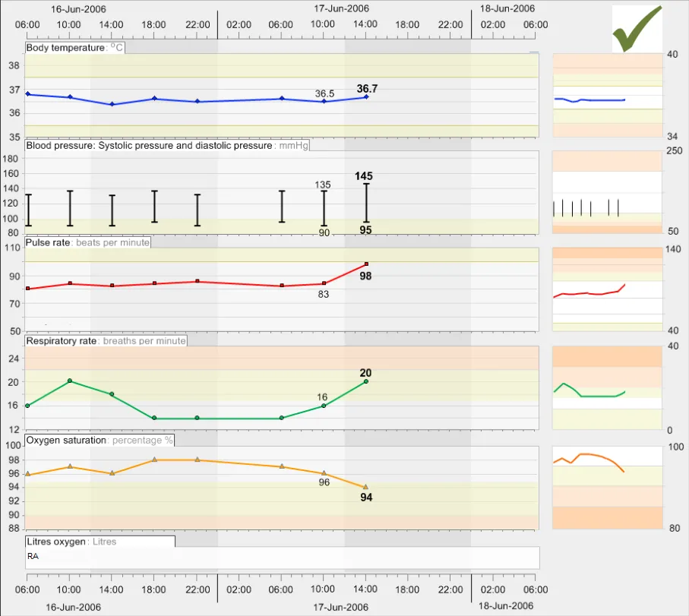This screenshot has height=616, width=689.
Task: Select the Pulse rate chart title
Action: click(49, 242)
